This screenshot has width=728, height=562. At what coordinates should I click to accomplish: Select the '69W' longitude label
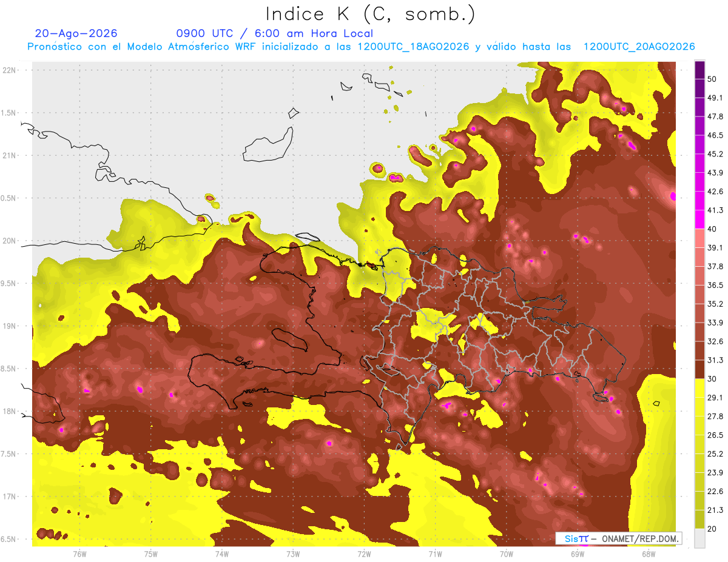tap(577, 554)
